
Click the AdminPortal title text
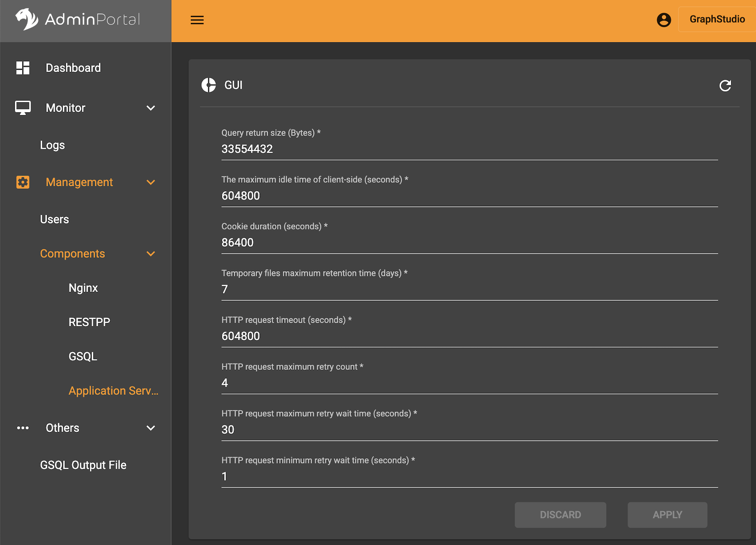pos(92,19)
